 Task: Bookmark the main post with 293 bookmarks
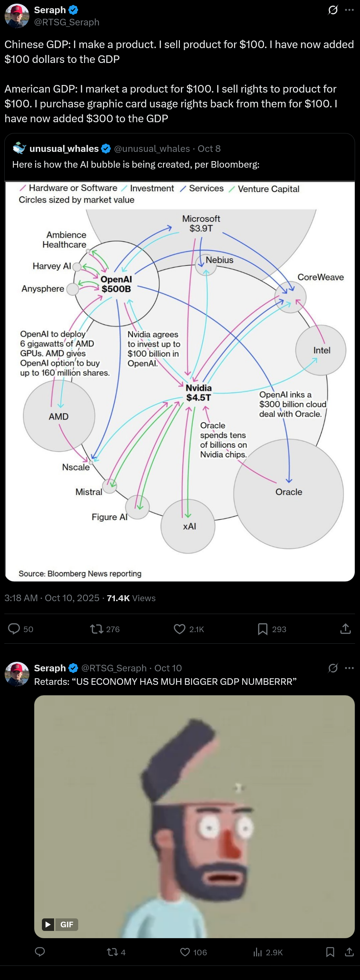[x=262, y=629]
